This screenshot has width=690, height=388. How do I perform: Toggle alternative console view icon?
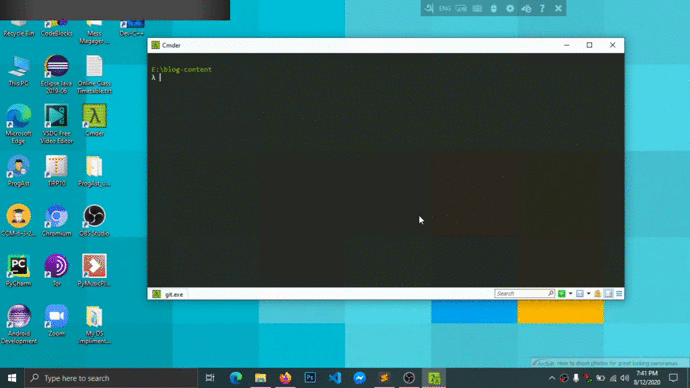[609, 294]
